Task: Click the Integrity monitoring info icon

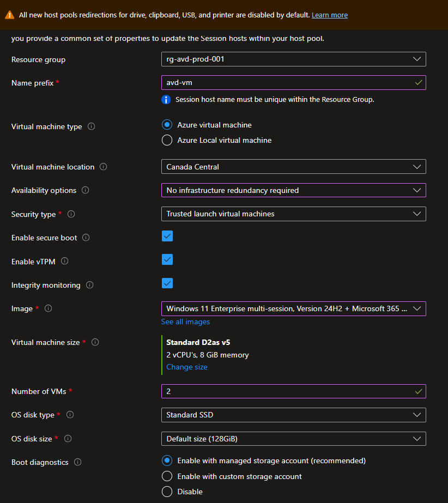Action: pyautogui.click(x=90, y=285)
